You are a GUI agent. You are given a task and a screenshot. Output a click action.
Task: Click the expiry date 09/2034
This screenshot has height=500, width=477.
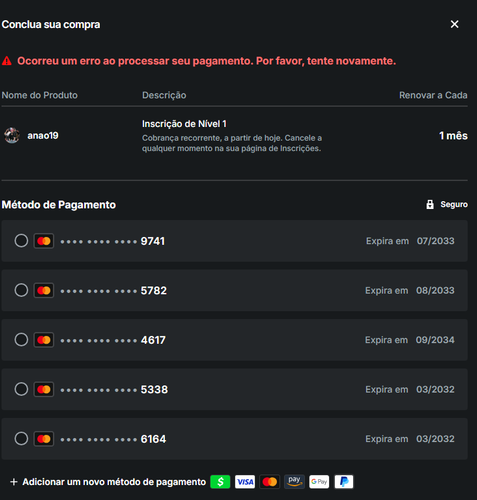point(435,340)
